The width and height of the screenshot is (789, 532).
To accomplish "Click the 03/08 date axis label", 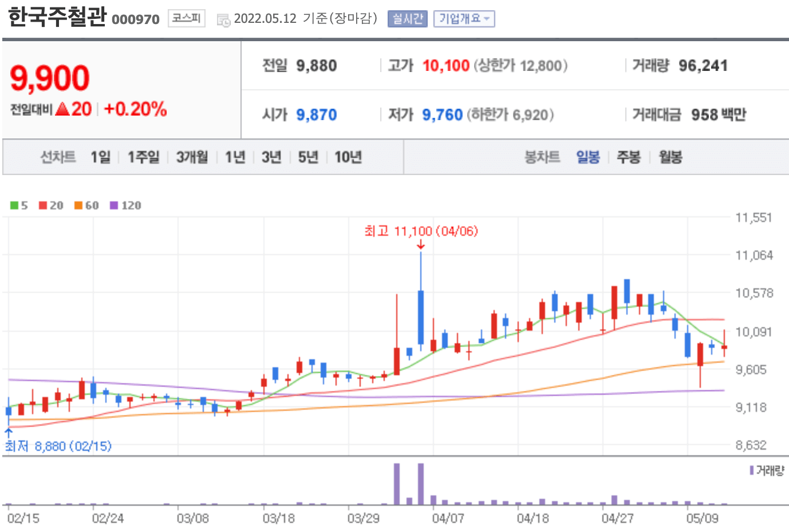I will pos(193,518).
